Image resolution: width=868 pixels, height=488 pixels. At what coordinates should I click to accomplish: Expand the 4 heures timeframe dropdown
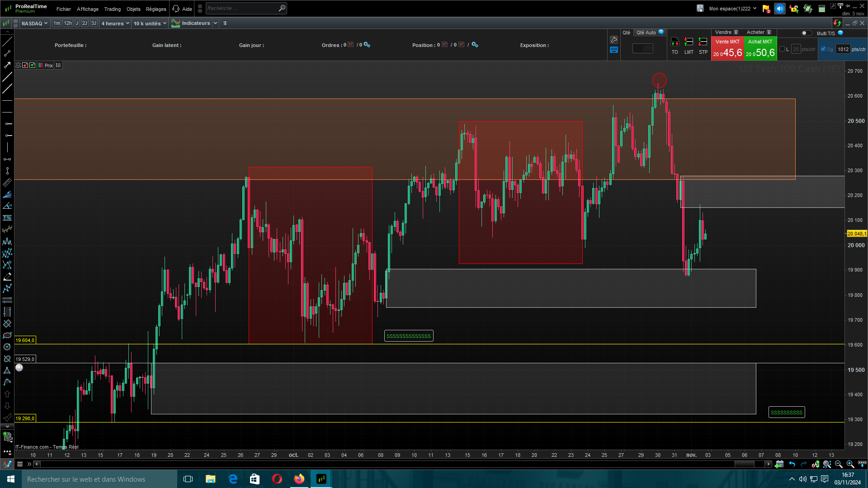point(115,23)
